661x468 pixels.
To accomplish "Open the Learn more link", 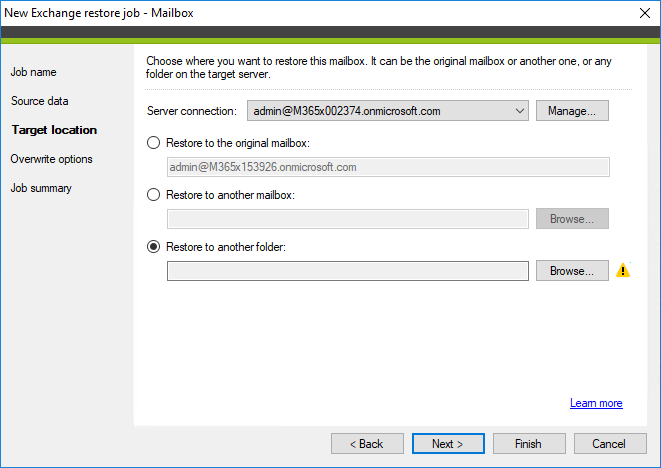I will [x=596, y=403].
